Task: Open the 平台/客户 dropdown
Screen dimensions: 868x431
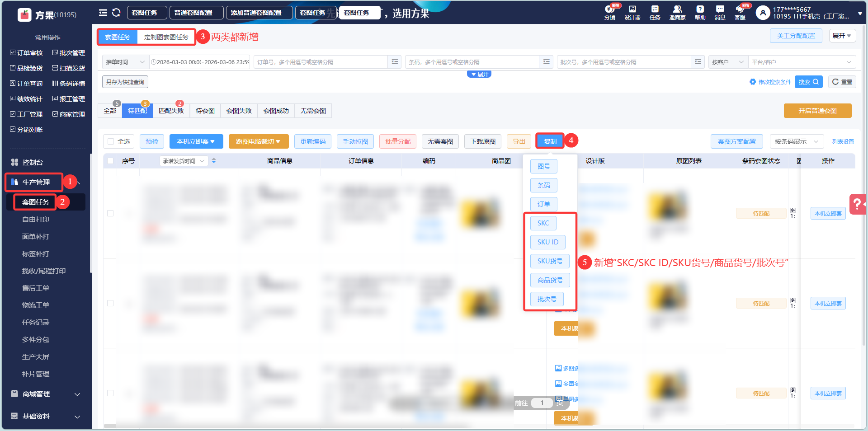Action: coord(802,62)
